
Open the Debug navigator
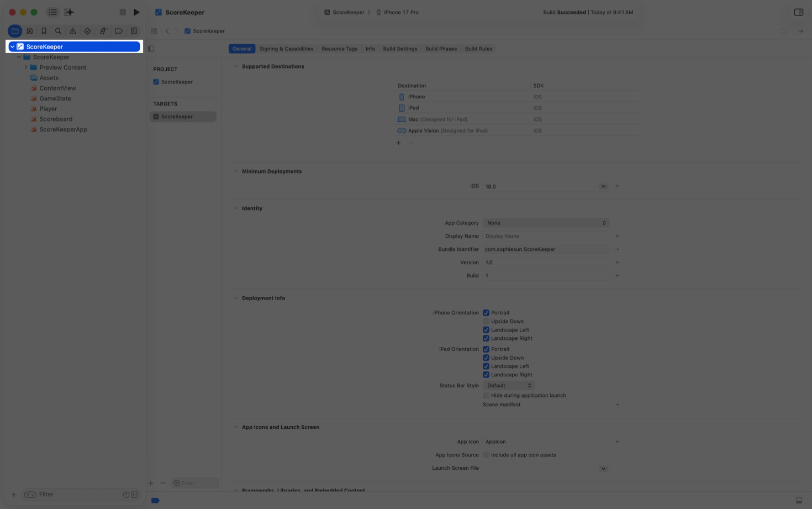coord(103,31)
